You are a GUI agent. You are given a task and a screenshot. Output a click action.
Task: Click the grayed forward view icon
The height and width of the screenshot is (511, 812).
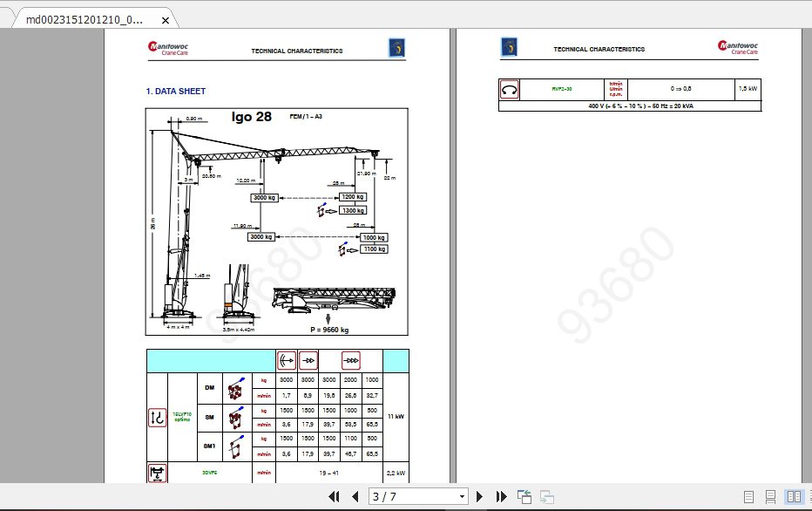(x=545, y=496)
